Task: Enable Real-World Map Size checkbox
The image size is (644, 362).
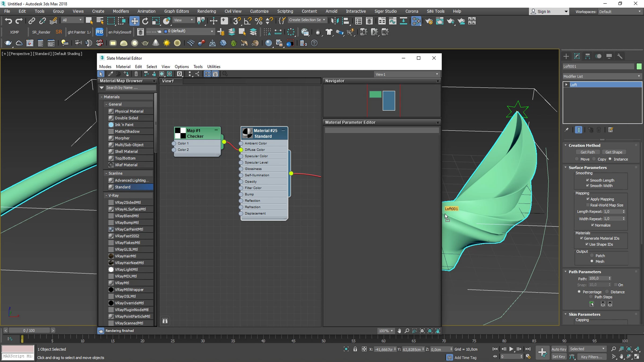Action: [x=588, y=205]
